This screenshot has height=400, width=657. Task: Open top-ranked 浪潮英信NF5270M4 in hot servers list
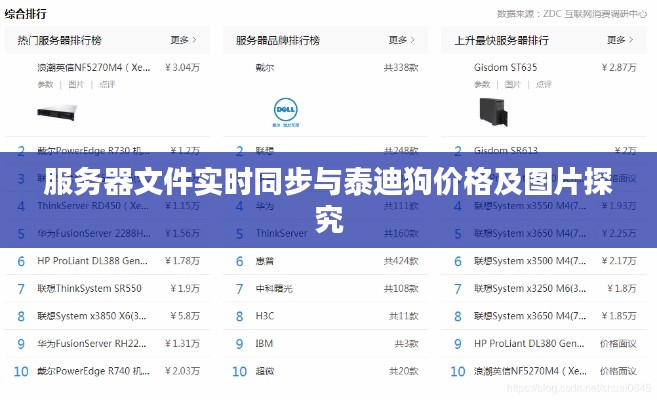tap(93, 67)
